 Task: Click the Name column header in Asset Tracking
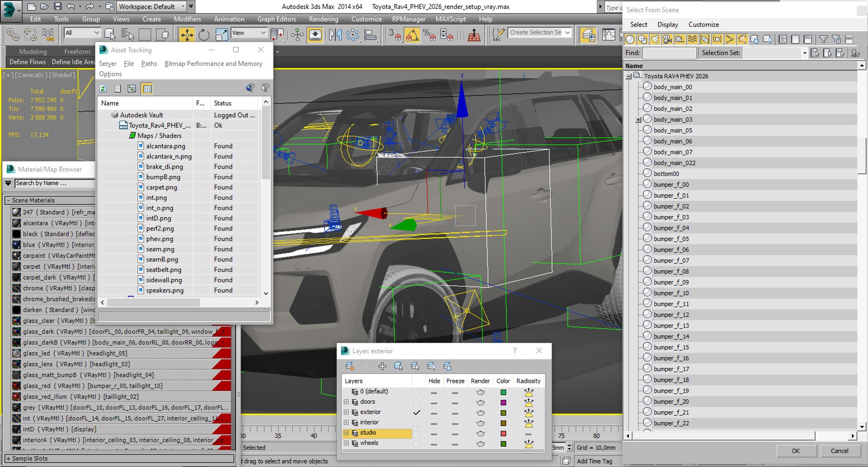(x=145, y=103)
